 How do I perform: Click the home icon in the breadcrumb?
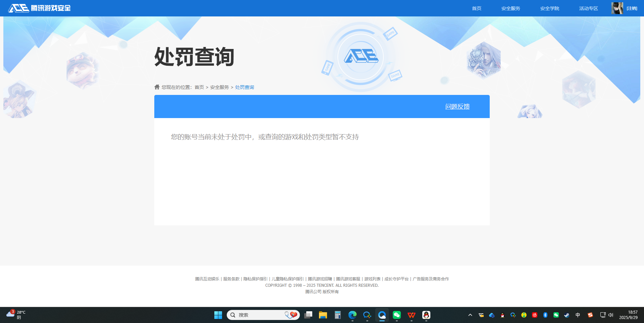[157, 87]
